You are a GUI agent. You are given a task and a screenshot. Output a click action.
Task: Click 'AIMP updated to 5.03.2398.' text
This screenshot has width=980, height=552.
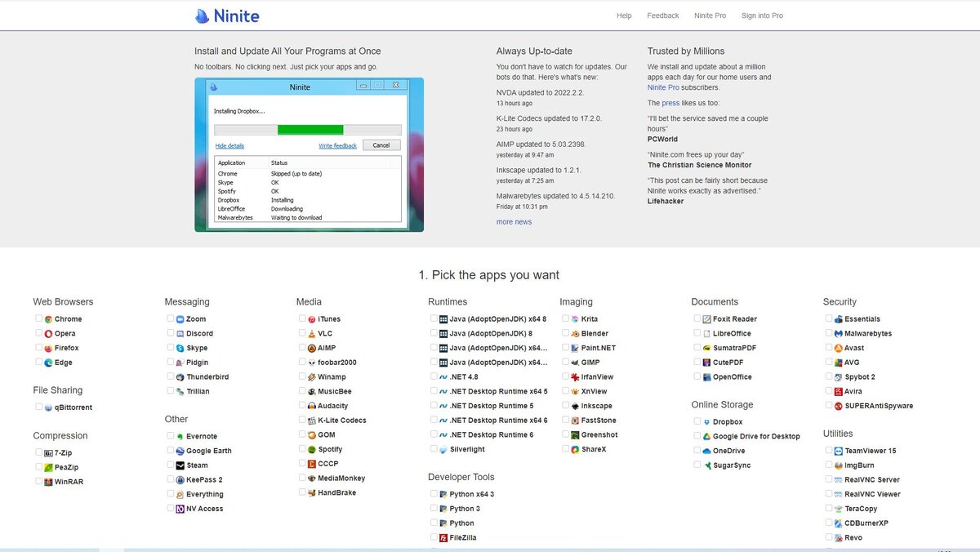click(541, 145)
